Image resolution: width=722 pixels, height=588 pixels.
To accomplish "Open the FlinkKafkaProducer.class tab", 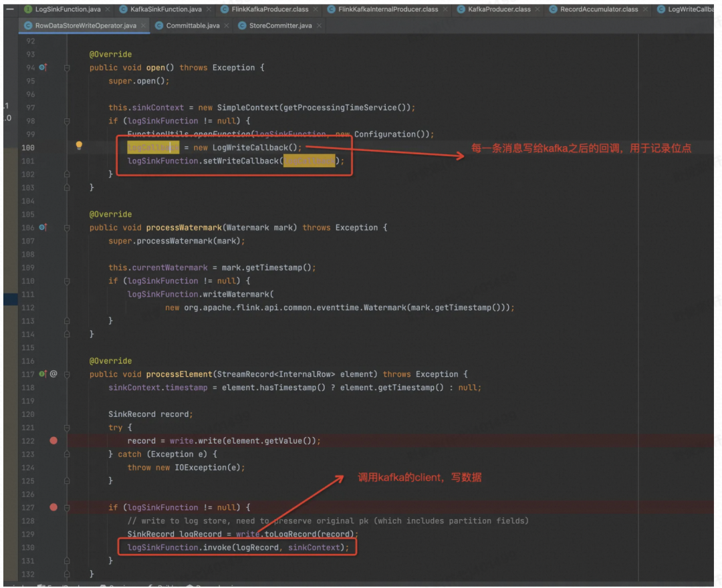I will pyautogui.click(x=269, y=9).
